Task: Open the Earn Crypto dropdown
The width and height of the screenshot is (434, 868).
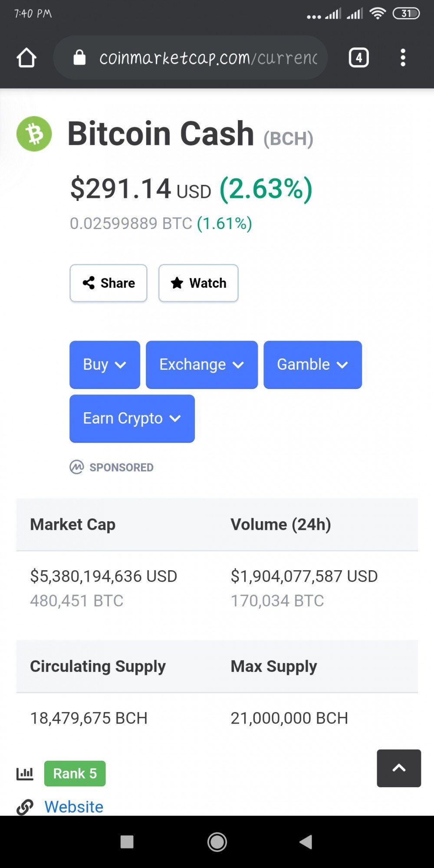Action: pyautogui.click(x=132, y=418)
